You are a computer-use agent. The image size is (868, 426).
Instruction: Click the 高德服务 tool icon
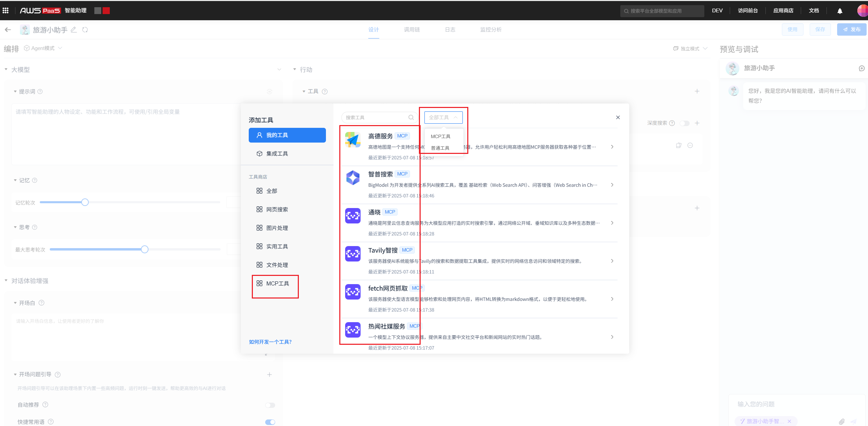pos(353,140)
